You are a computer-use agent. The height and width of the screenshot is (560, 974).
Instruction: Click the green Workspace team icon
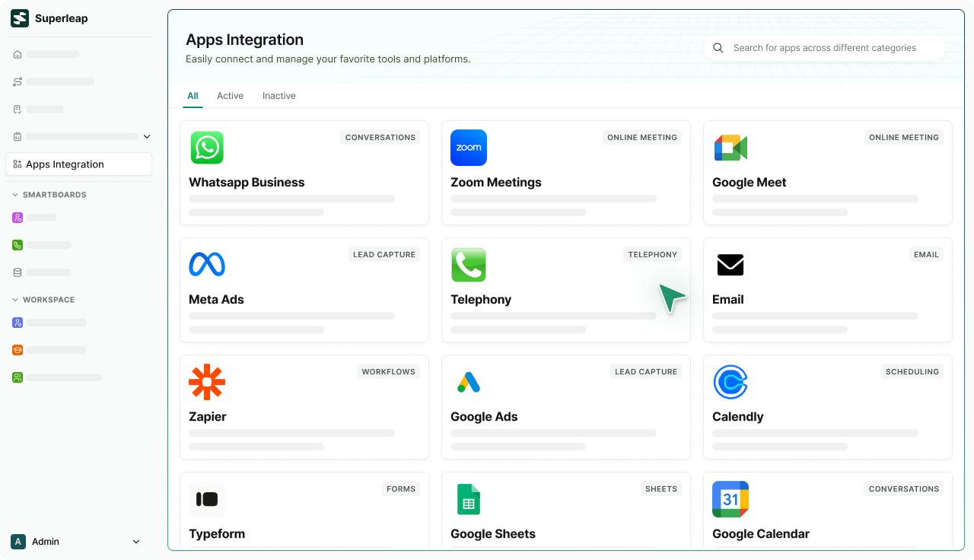[18, 377]
